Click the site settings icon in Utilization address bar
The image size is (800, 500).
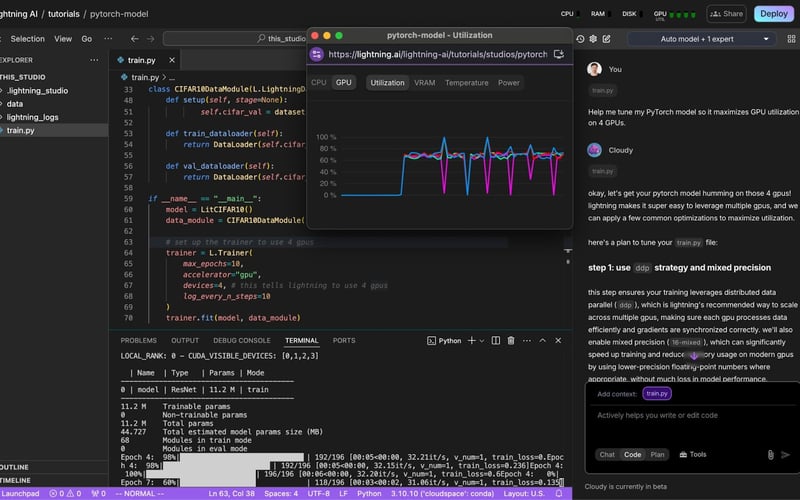[x=316, y=54]
